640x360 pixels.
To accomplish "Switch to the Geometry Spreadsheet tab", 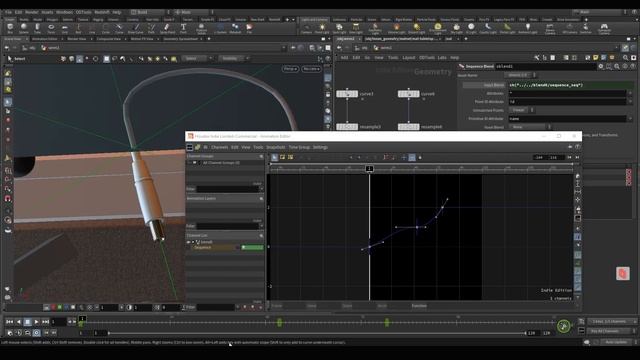I will coord(180,39).
